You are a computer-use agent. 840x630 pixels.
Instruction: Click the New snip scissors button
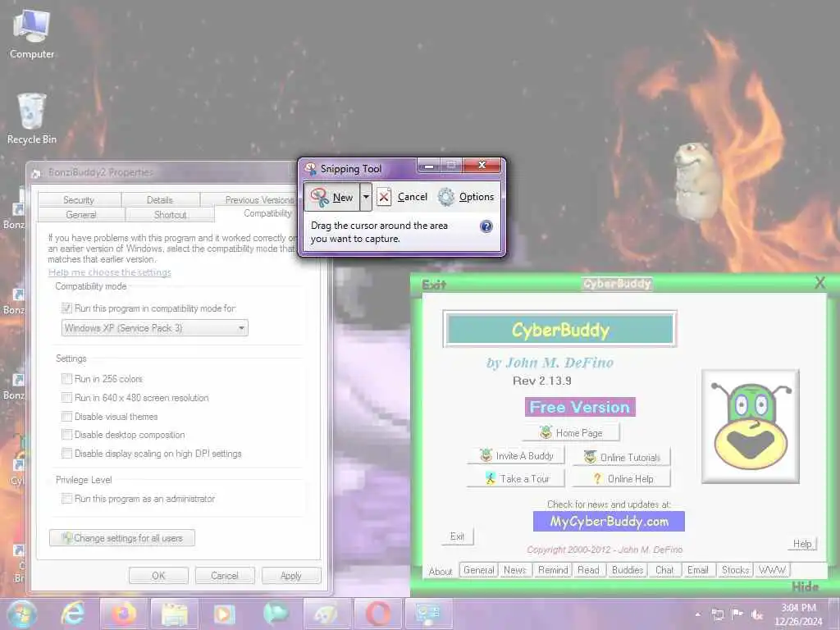point(332,197)
